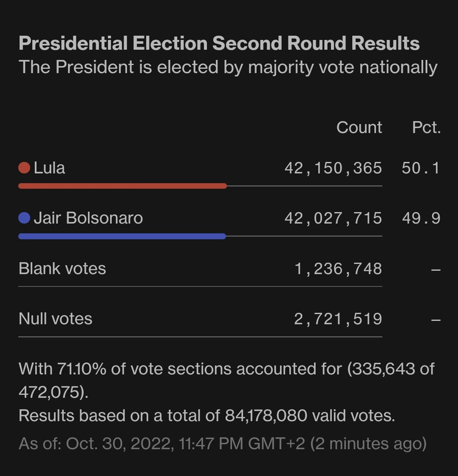Click the blank votes count 1,236,748

[x=338, y=269]
